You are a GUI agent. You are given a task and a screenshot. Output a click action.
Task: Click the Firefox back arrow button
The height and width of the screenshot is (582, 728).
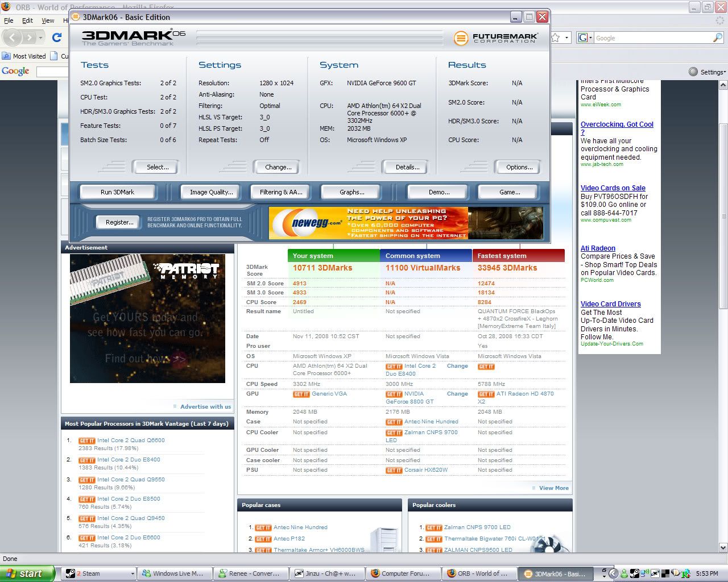pos(13,38)
